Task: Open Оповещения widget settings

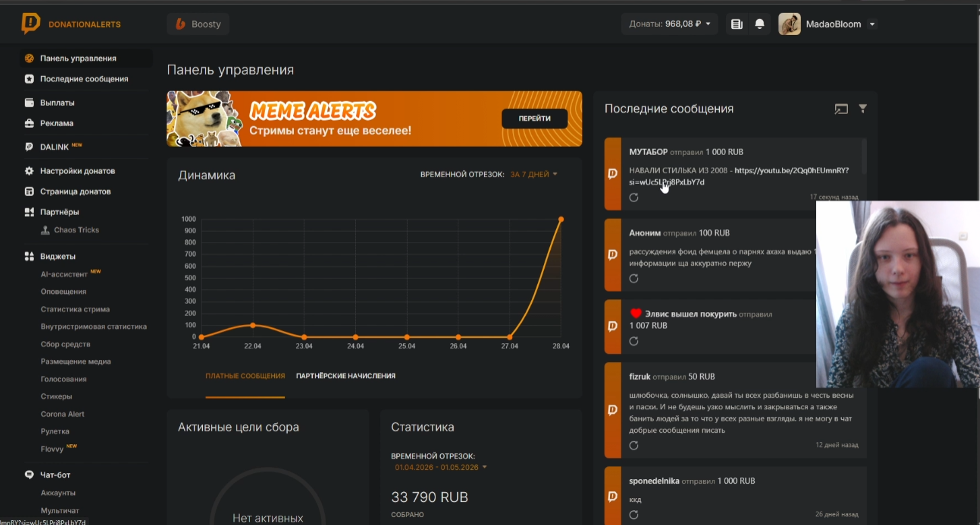Action: click(x=63, y=292)
